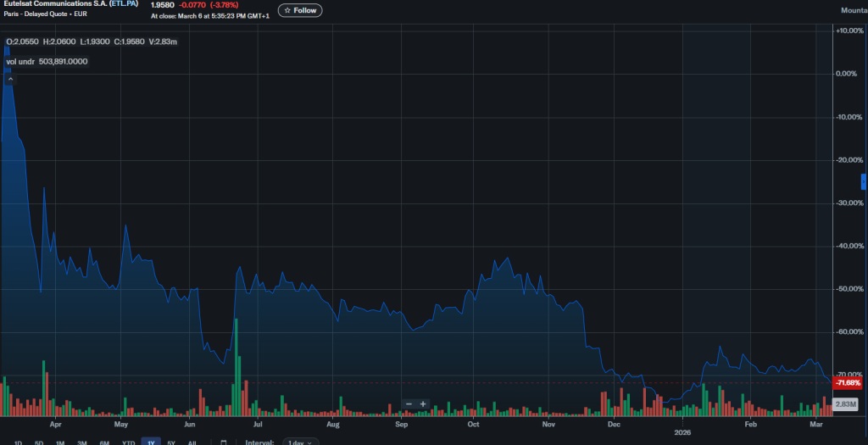Open the Interval 1 day dropdown

tap(300, 442)
